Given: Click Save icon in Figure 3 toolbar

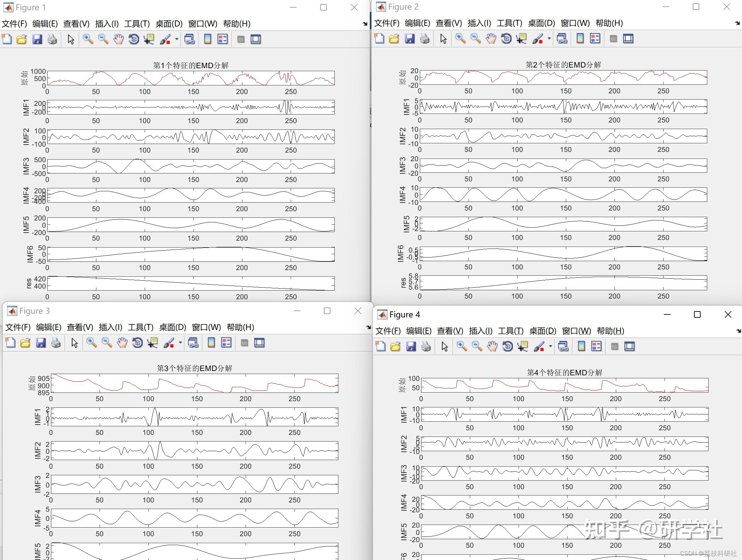Looking at the screenshot, I should [41, 343].
